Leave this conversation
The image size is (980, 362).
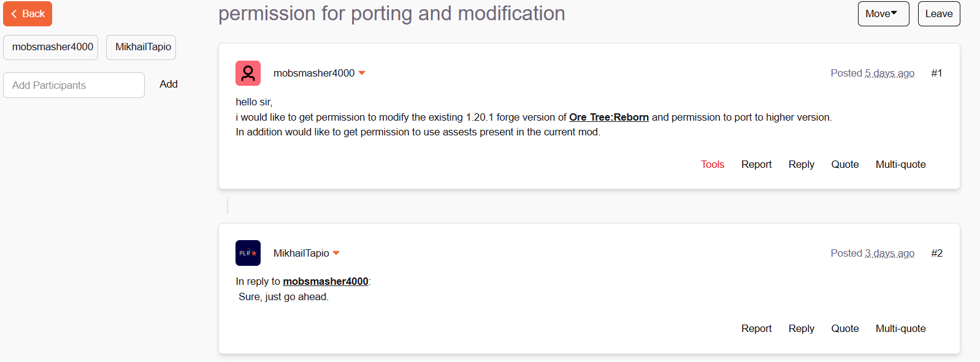pyautogui.click(x=938, y=14)
